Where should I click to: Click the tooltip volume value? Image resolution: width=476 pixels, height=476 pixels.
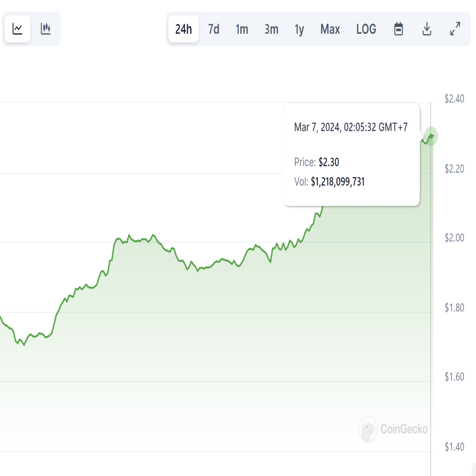pos(338,182)
